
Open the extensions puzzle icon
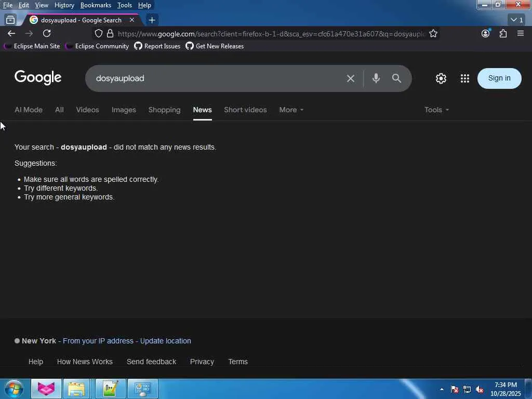coord(503,33)
